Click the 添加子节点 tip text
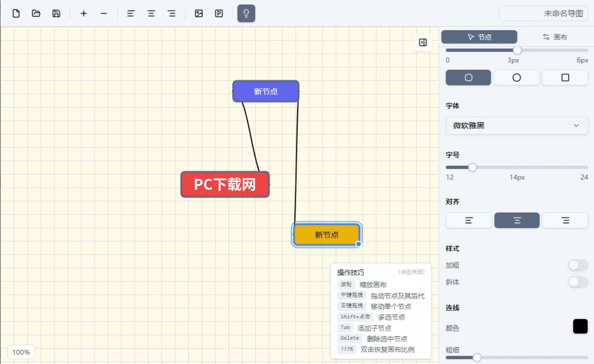 tap(375, 328)
